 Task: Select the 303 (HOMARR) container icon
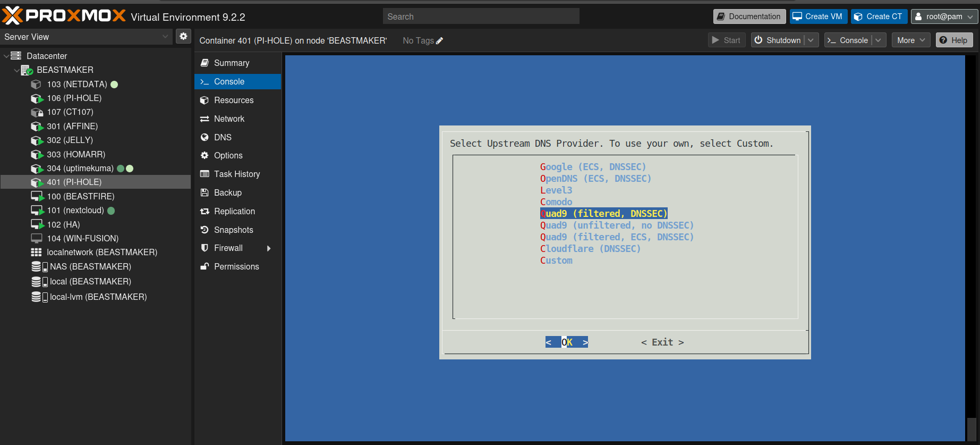pos(37,155)
